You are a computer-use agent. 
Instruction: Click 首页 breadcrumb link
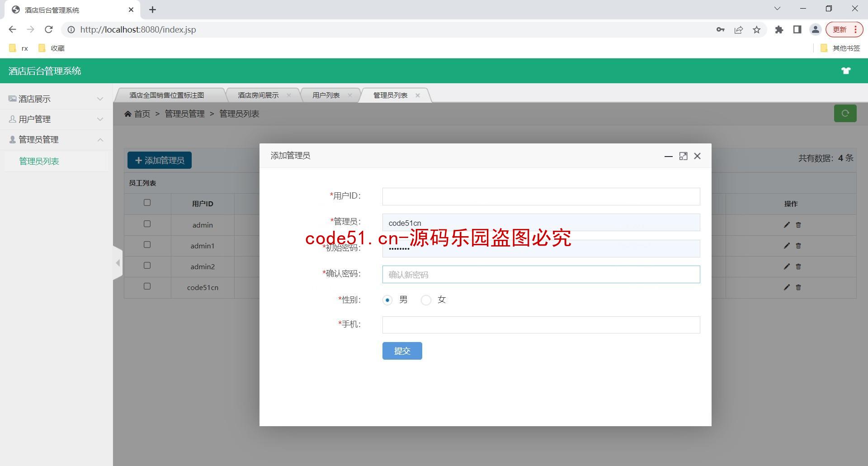click(x=142, y=114)
